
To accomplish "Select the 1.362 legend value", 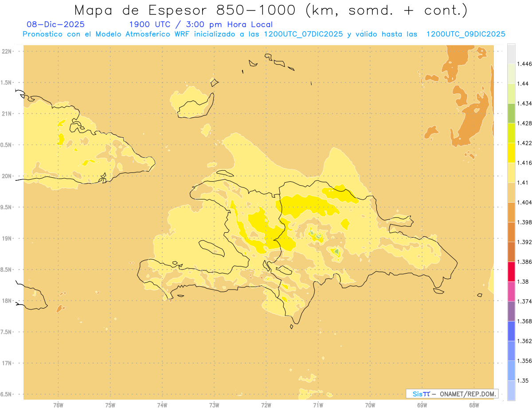I will [524, 341].
